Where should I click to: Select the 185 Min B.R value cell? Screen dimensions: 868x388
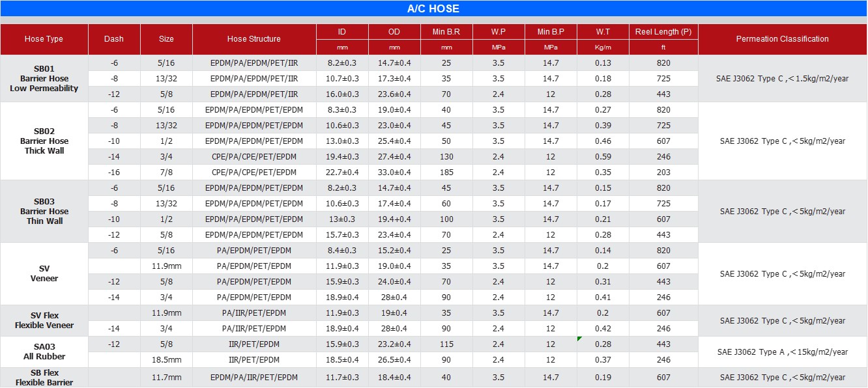pos(446,173)
